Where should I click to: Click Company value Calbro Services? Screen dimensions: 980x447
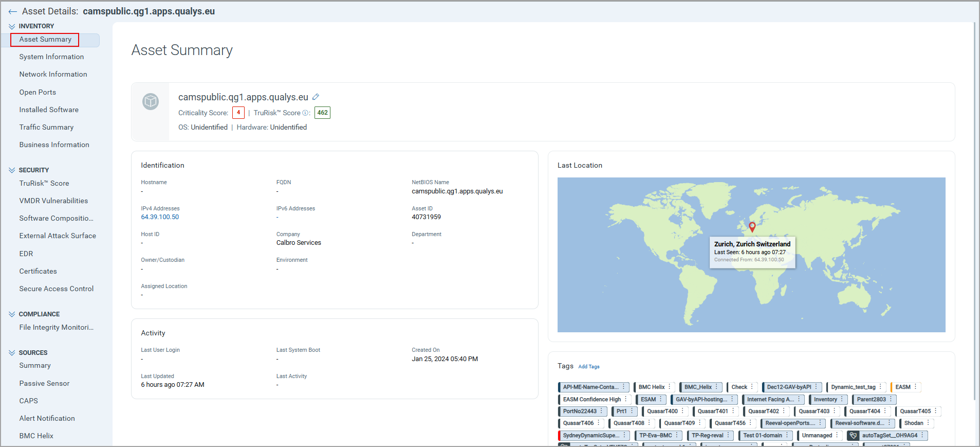pyautogui.click(x=299, y=243)
